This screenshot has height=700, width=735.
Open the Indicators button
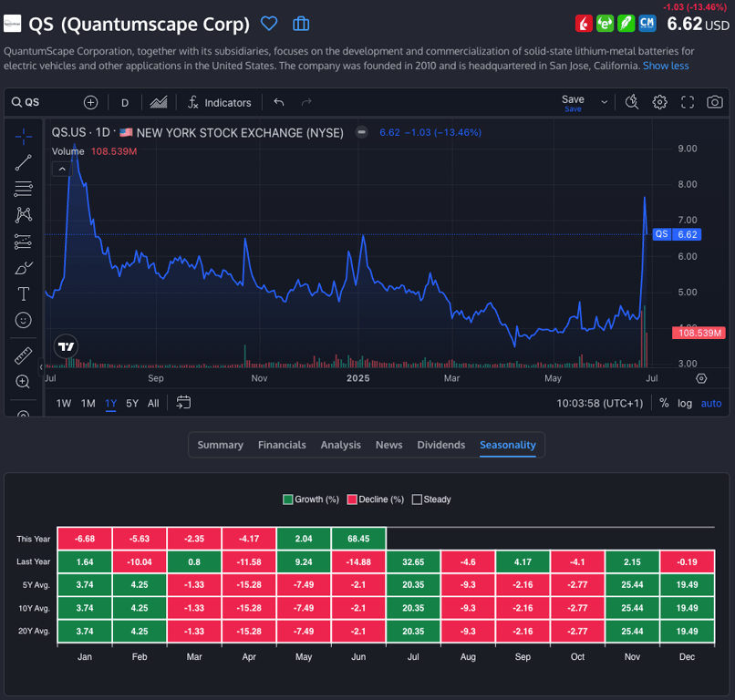[x=219, y=103]
